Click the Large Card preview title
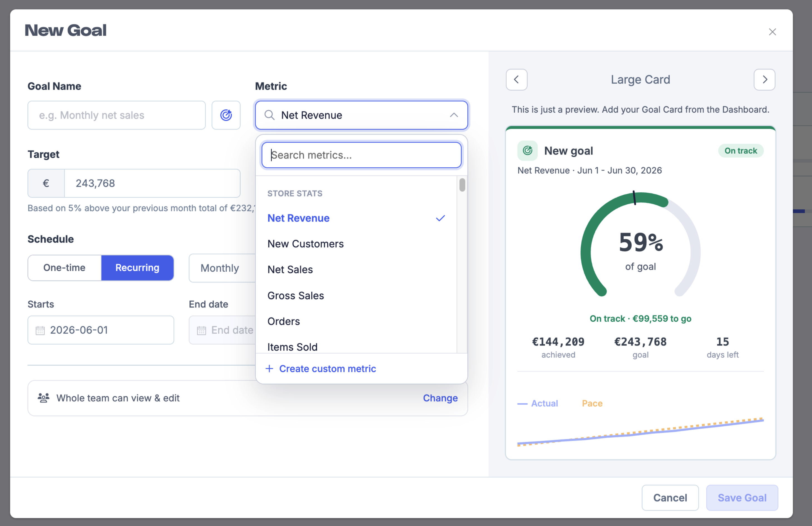The image size is (812, 526). 640,80
